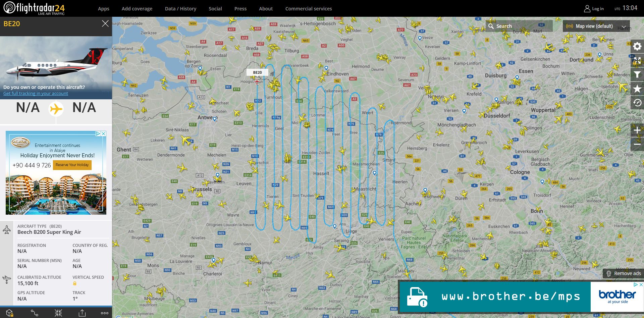The width and height of the screenshot is (644, 318).
Task: Show flight route waypoints icon
Action: click(34, 313)
